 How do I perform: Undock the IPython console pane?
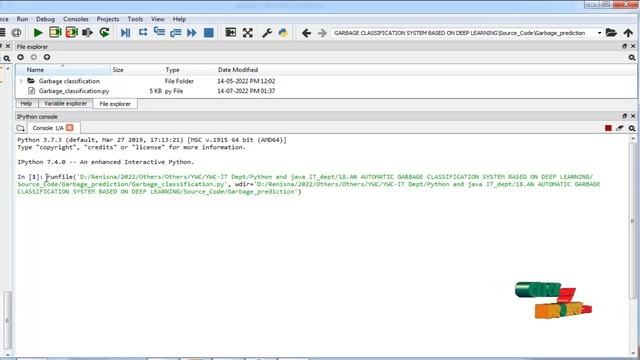pos(624,116)
